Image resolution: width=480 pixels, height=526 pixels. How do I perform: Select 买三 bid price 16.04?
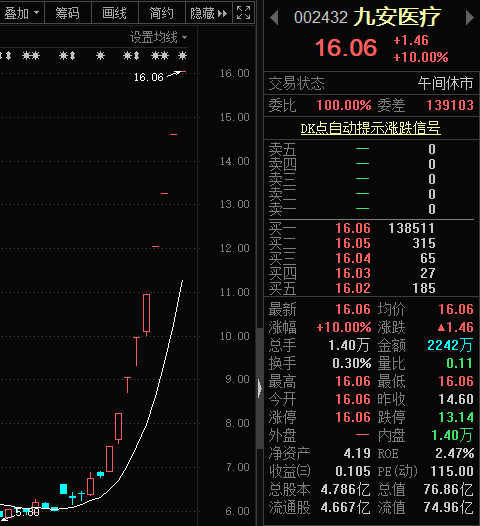click(353, 258)
